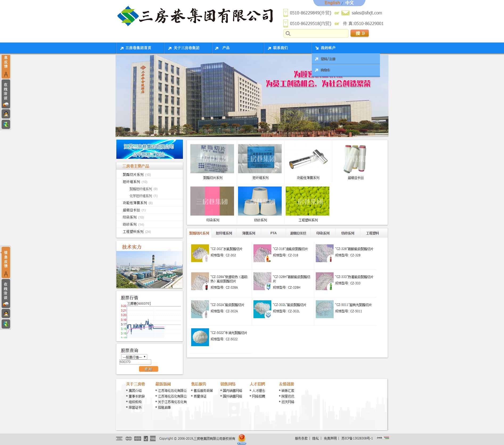Click the 技术实力 factory aerial image
Viewport: 504px width, 445px height.
[150, 269]
